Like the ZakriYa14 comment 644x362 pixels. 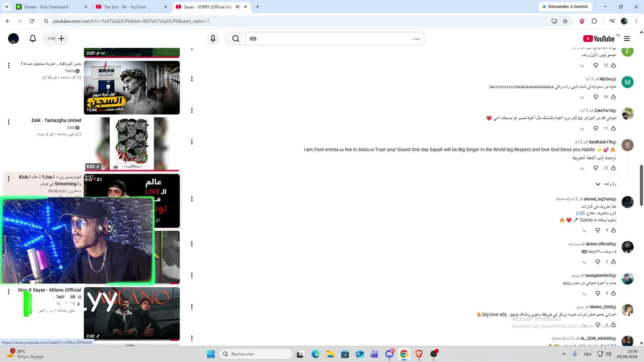pyautogui.click(x=613, y=128)
